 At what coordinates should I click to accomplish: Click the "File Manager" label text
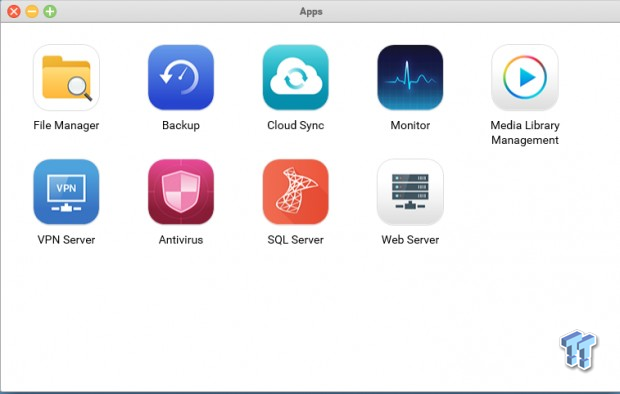click(x=66, y=125)
